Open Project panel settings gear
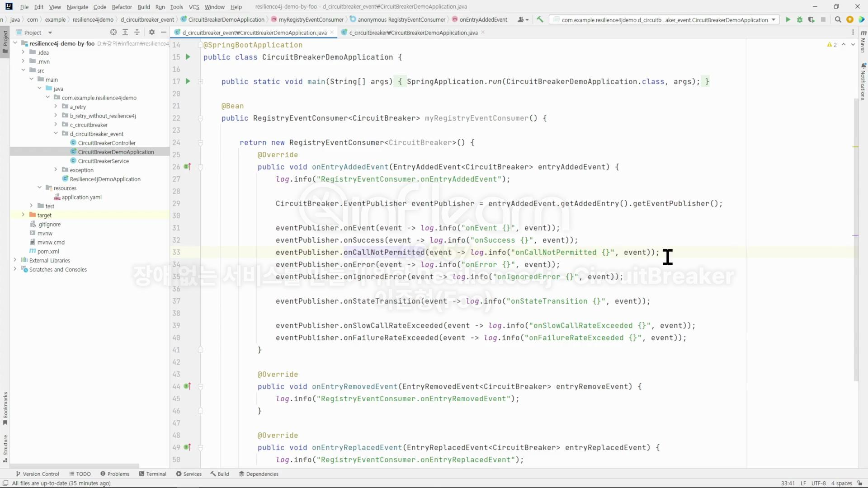Screen dimensions: 868x488 point(152,33)
